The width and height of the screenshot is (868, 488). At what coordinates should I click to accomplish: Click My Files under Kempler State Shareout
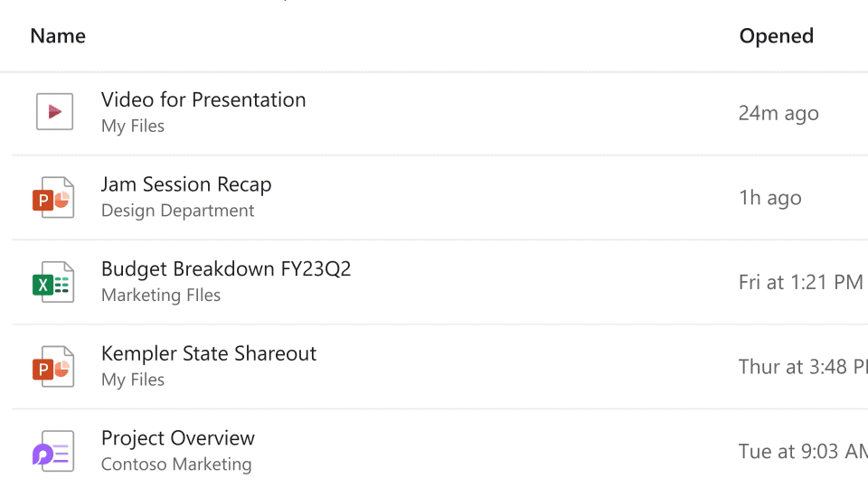pyautogui.click(x=133, y=380)
